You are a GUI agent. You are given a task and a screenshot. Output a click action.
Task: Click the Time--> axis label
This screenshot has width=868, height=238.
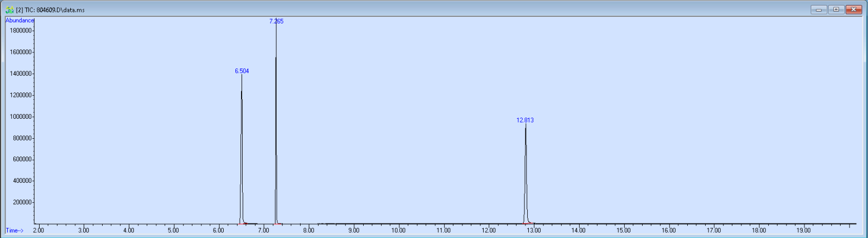[x=15, y=230]
